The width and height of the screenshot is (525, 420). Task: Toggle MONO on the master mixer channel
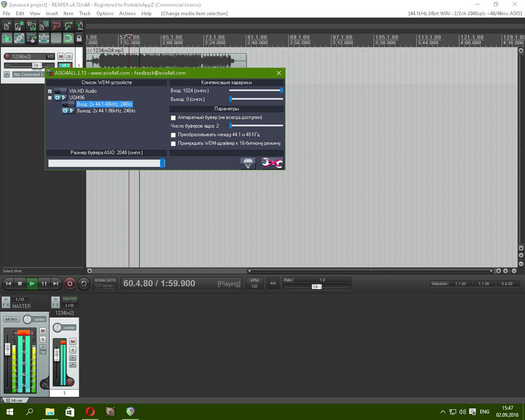click(x=12, y=319)
